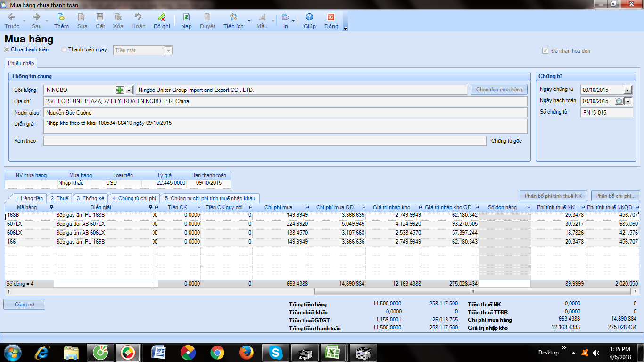
Task: Open the Mẫu template tool
Action: (x=262, y=21)
